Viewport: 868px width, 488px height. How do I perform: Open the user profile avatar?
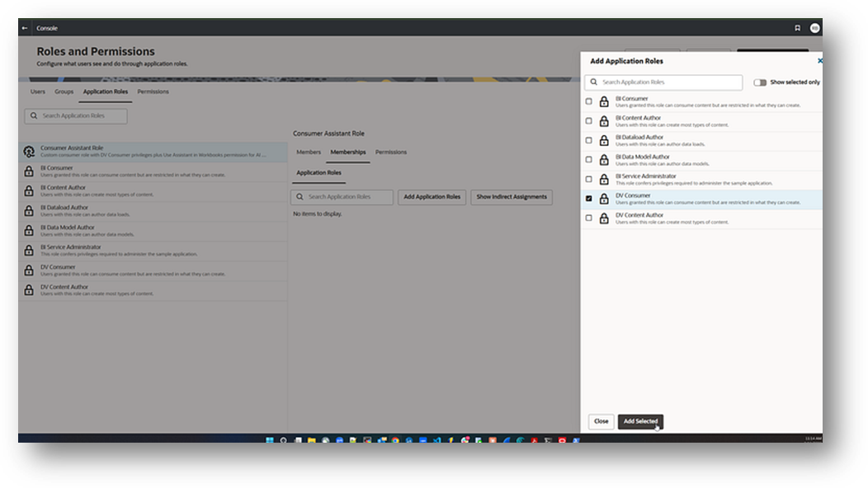[815, 28]
